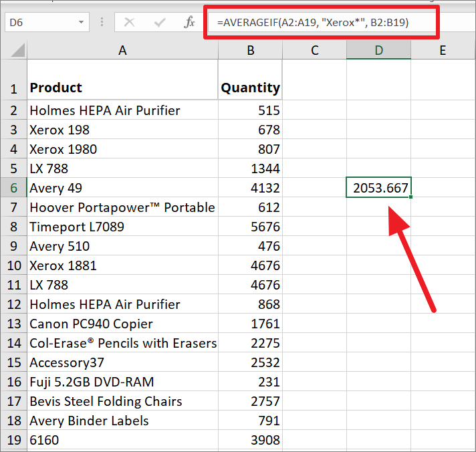This screenshot has height=452, width=476.
Task: Click the Enter checkmark formula bar icon
Action: (159, 22)
